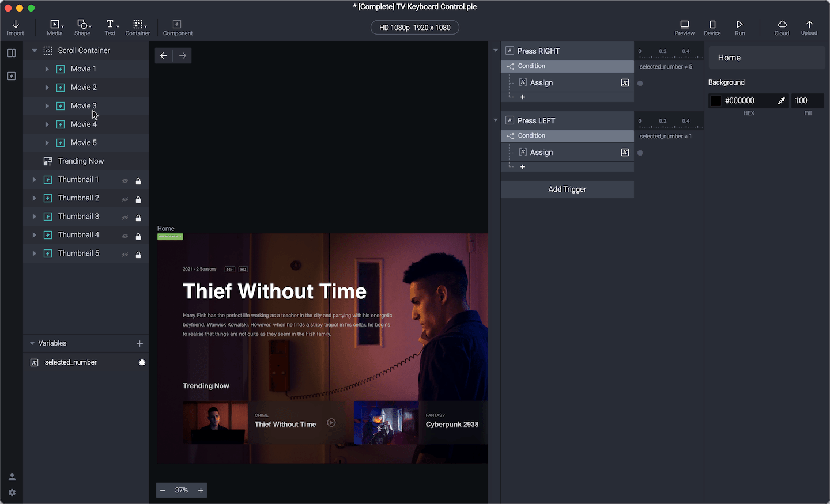
Task: Unlock the Thumbnail 2 layer
Action: click(x=138, y=199)
